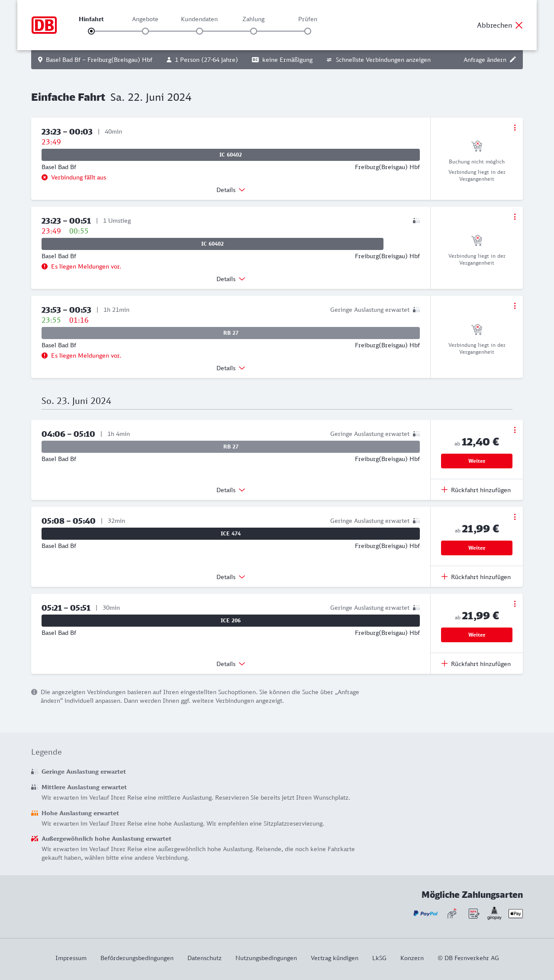Viewport: 554px width, 980px height.
Task: Click the red cancellation icon beside Verbindung fällt aus
Action: click(x=45, y=177)
